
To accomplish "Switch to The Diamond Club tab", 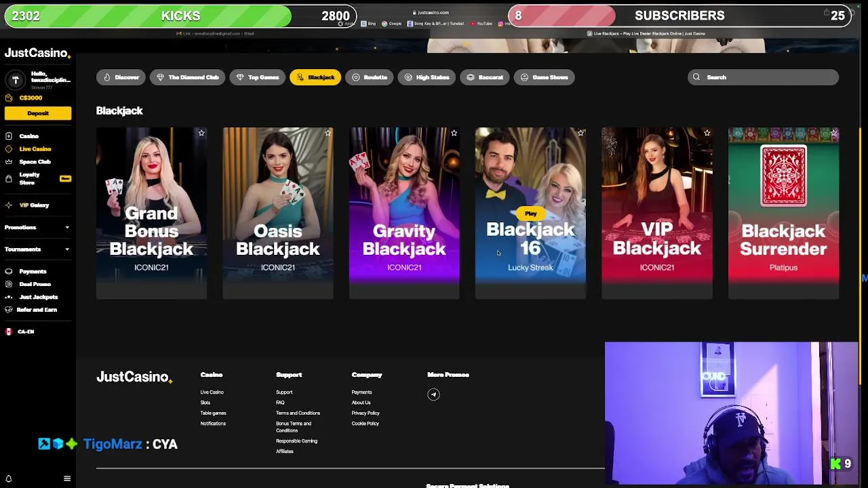I will click(187, 77).
